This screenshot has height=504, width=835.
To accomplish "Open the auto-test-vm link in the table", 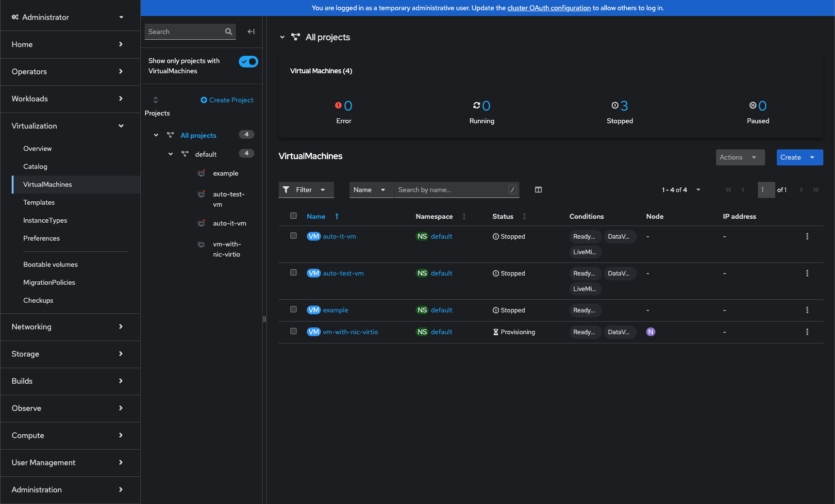I will [x=343, y=273].
